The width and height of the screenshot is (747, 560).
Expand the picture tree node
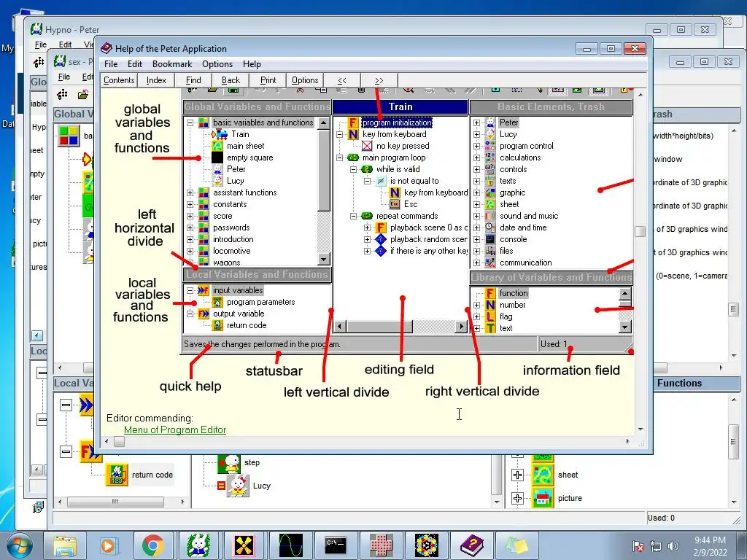click(x=517, y=498)
